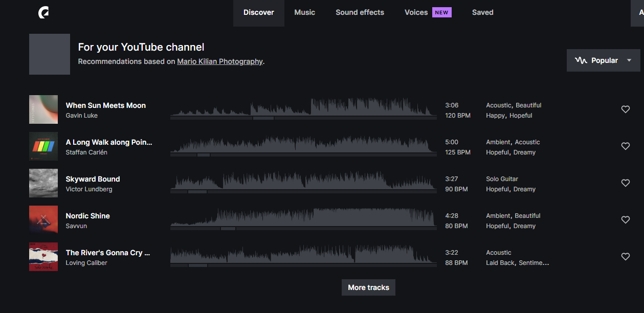
Task: Save The River's Gonna Cry heart icon
Action: tap(625, 256)
